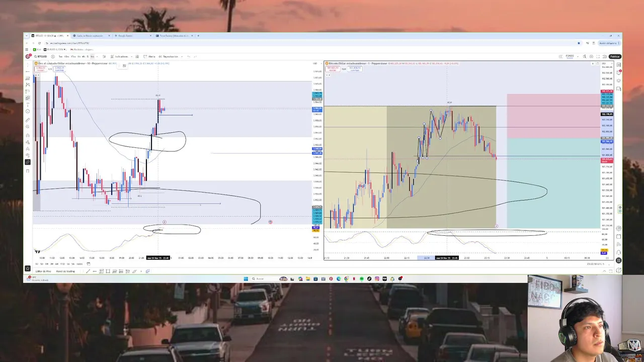Open the USD currency dropdown on right chart
The height and width of the screenshot is (362, 644).
pos(607,63)
